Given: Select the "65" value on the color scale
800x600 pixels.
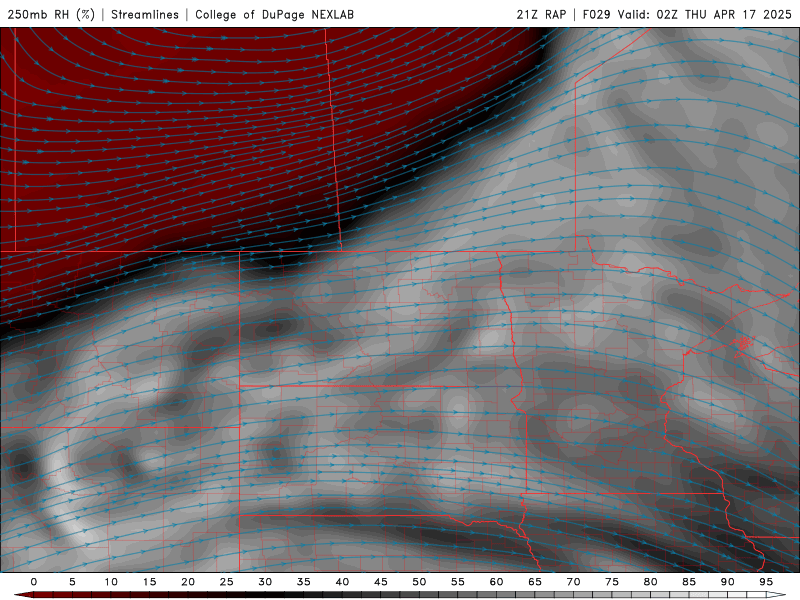Looking at the screenshot, I should pos(535,582).
